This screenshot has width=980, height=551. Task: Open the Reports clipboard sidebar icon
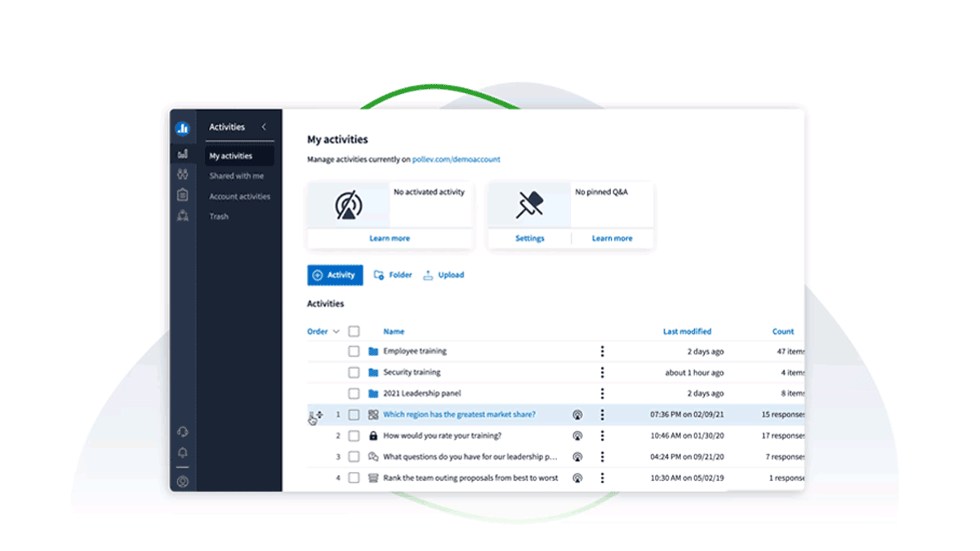click(182, 195)
